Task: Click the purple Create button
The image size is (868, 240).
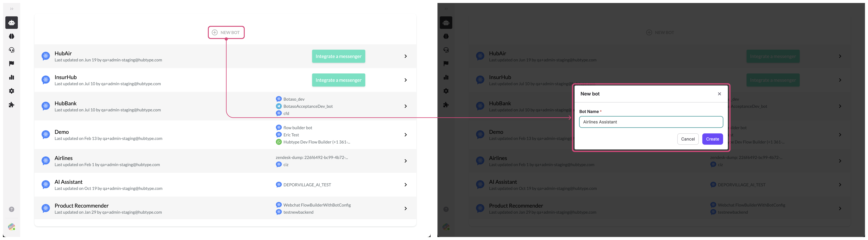Action: [x=712, y=139]
